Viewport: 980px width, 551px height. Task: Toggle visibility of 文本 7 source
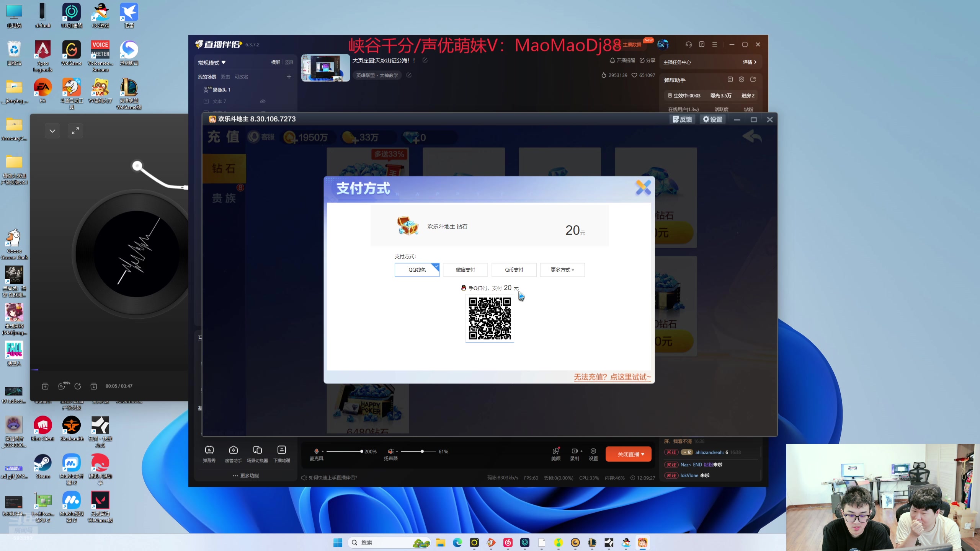coord(263,101)
